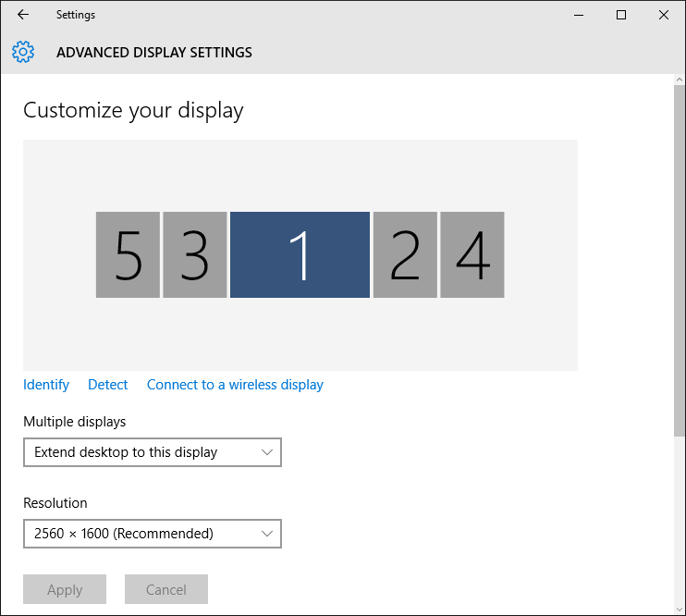Image resolution: width=686 pixels, height=616 pixels.
Task: Click the Settings gear icon
Action: pos(23,52)
